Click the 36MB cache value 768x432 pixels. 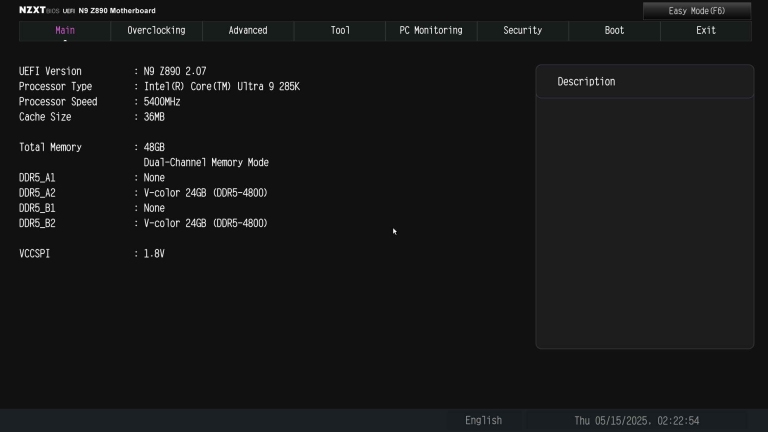[154, 117]
